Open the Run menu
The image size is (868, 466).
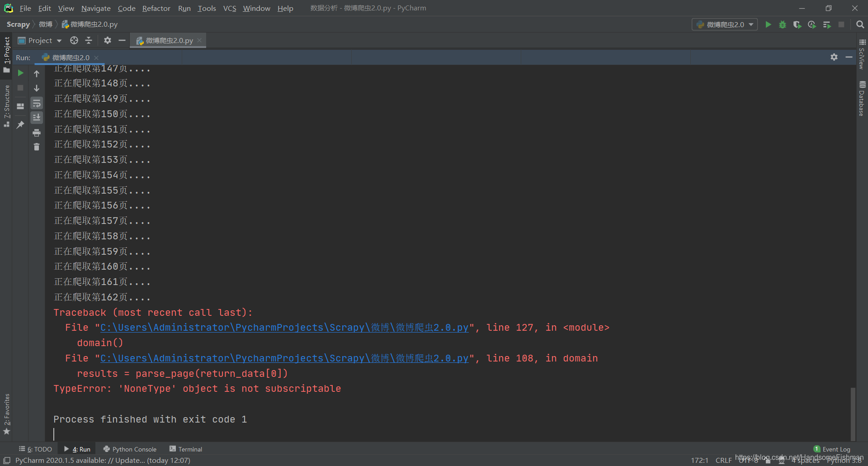[184, 8]
